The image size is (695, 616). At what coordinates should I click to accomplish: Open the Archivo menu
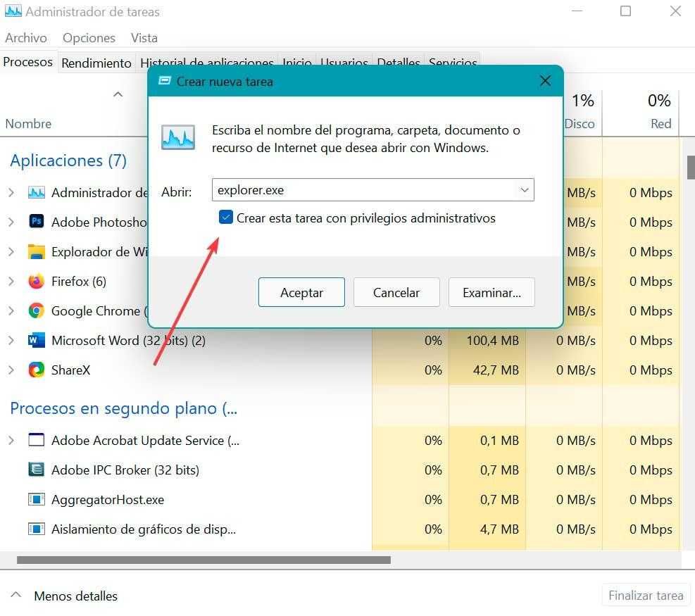click(26, 38)
